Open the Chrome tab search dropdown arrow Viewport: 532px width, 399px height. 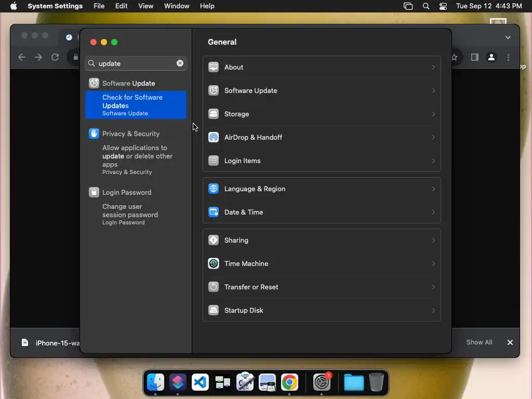tap(508, 37)
